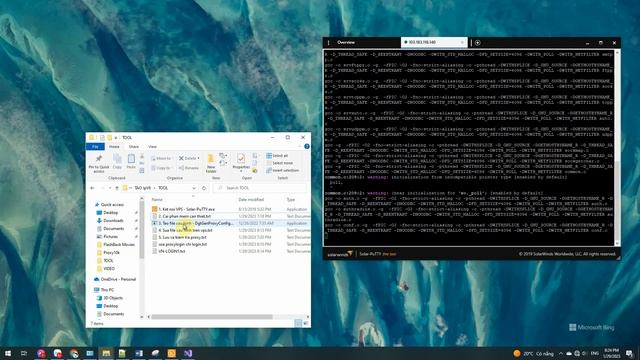Screen dimensions: 640x360
Task: Open the notification center icon
Action: click(x=629, y=353)
